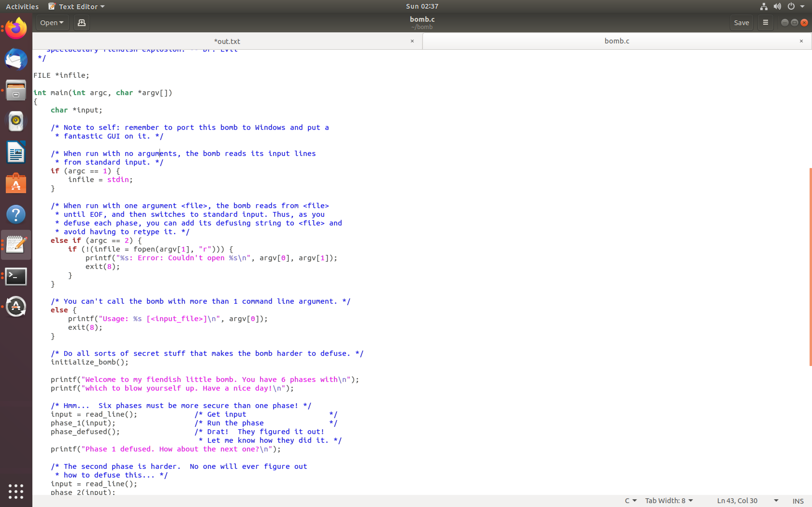Open Thunderbird mail from the dock

16,59
